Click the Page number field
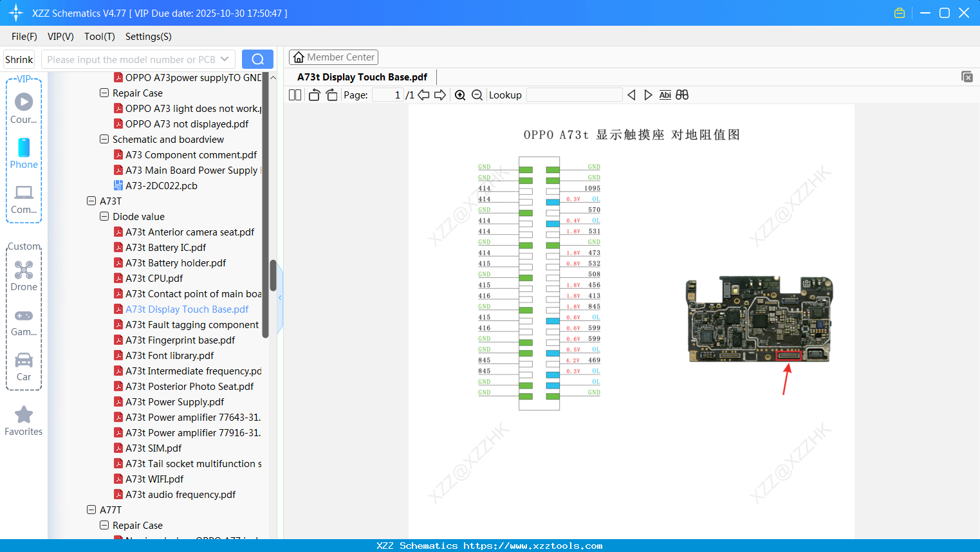Image resolution: width=980 pixels, height=552 pixels. pyautogui.click(x=388, y=95)
